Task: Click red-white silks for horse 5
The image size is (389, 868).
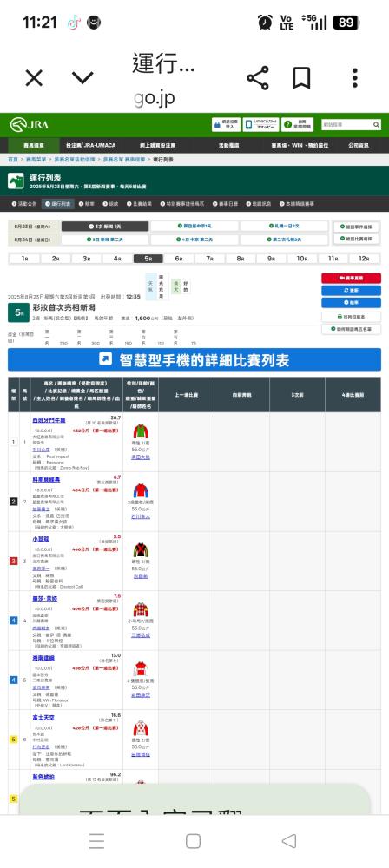Action: click(141, 669)
